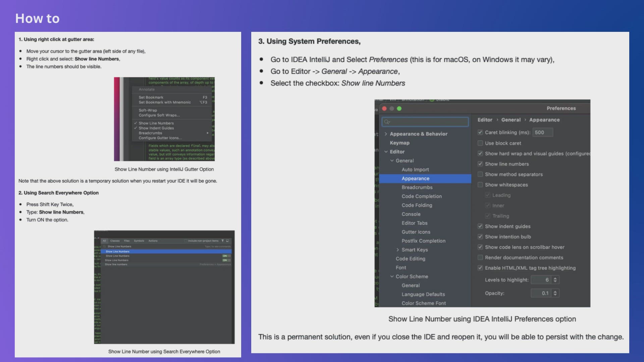644x362 pixels.
Task: Disable Show indent guides checkbox
Action: [x=480, y=226]
